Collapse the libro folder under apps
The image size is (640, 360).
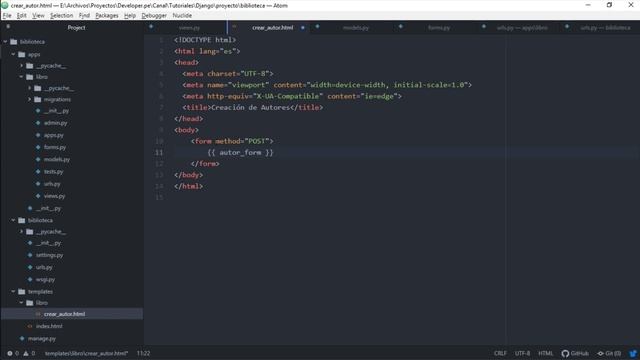coord(22,77)
